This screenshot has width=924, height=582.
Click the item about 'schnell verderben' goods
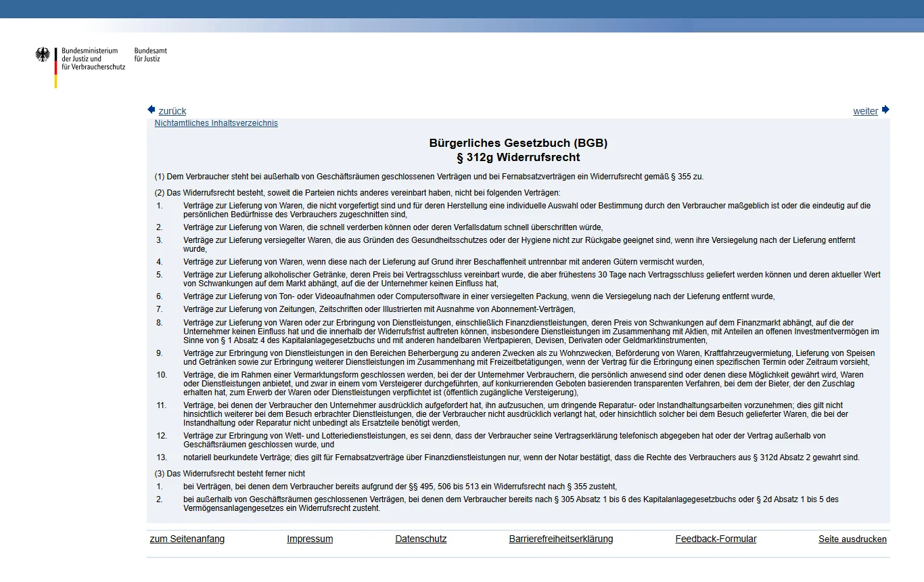(393, 227)
